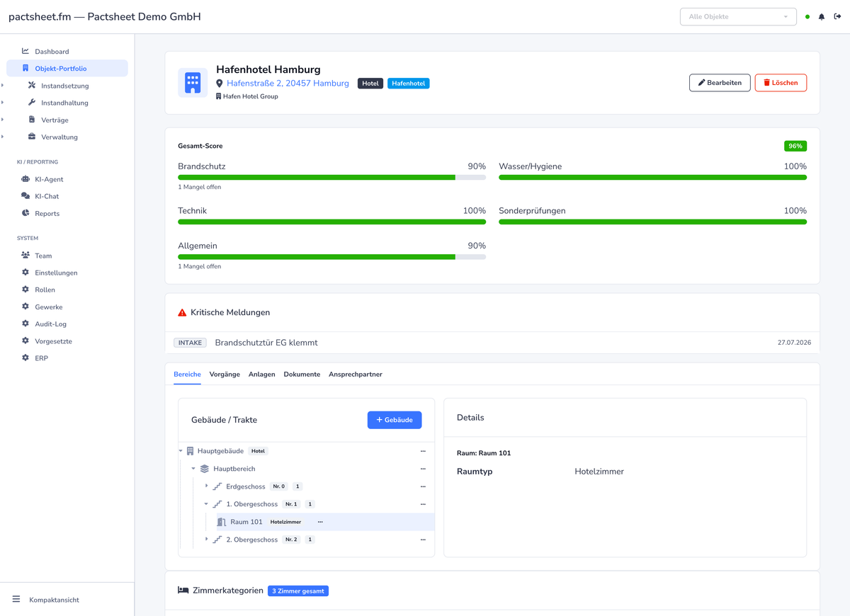Screen dimensions: 850x616
Task: Open Erdgeschoss row options menu
Action: click(x=423, y=486)
